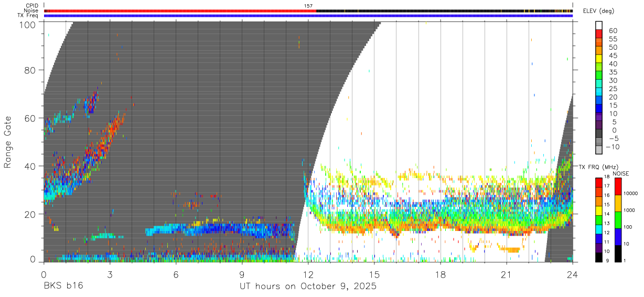Viewport: 644px width, 297px height.
Task: Click the ELEV scale label 45
Action: pos(614,56)
